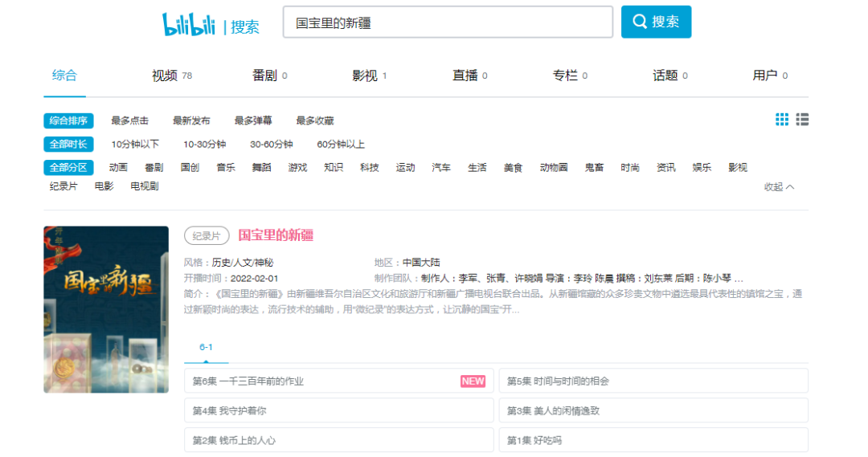Sort results by 最多点击
This screenshot has width=868, height=457.
coord(129,120)
